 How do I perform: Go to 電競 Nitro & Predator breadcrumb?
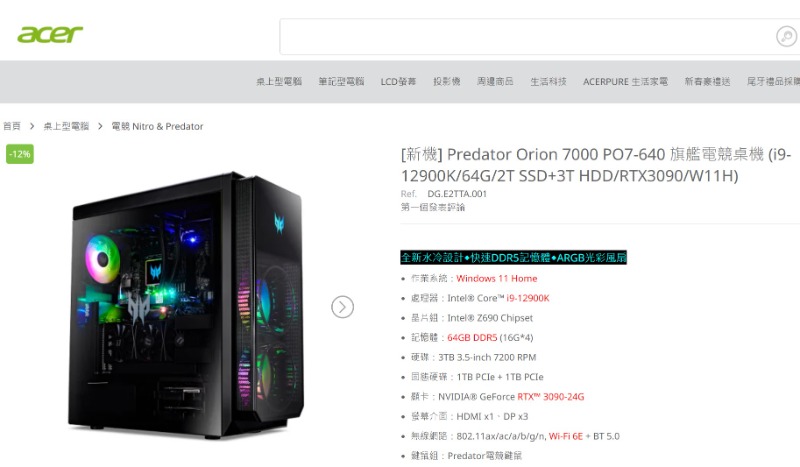(x=157, y=126)
